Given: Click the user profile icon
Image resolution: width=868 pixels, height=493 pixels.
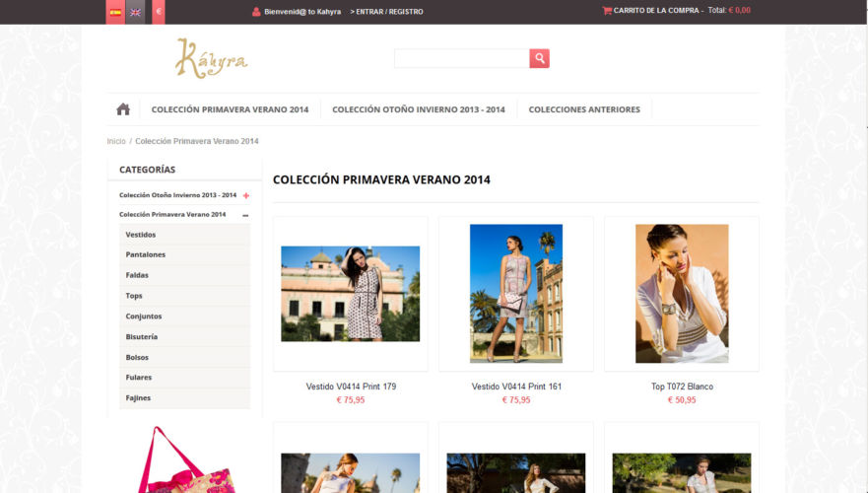Looking at the screenshot, I should (256, 11).
